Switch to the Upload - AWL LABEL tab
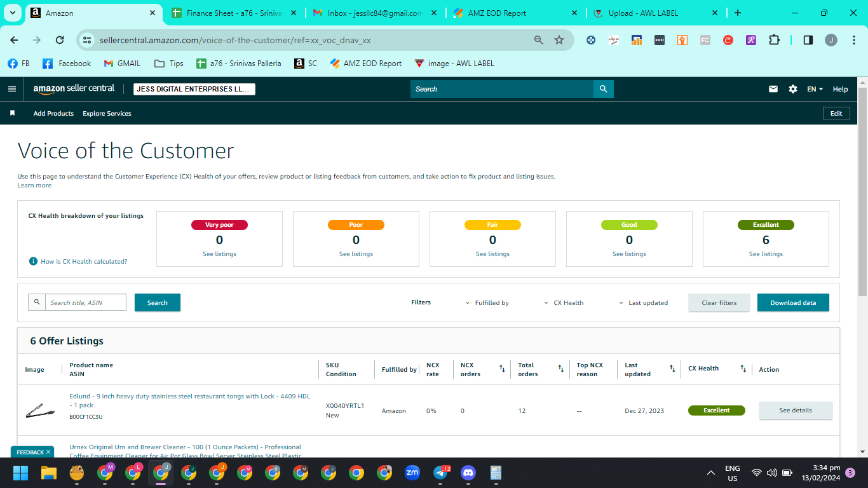The height and width of the screenshot is (488, 868). tap(656, 13)
